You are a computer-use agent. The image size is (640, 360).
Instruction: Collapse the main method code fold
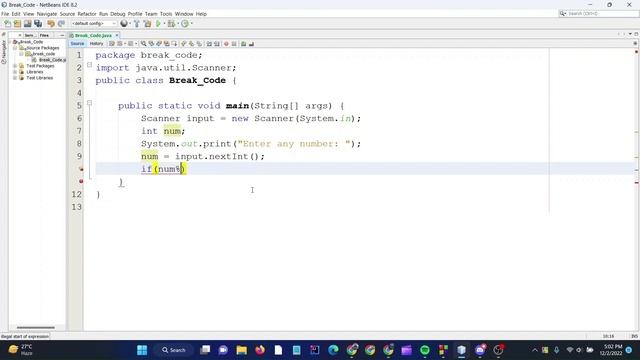(89, 103)
